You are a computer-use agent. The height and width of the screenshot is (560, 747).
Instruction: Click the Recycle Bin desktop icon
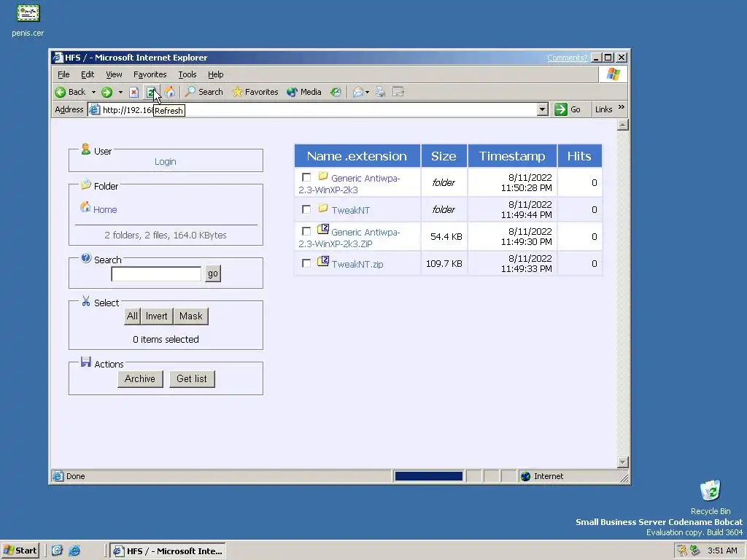[x=711, y=491]
